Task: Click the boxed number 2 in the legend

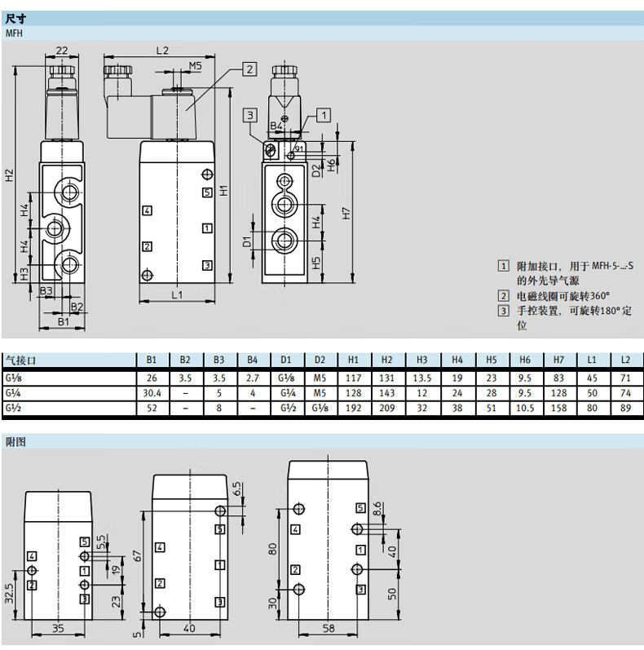Action: tap(503, 296)
